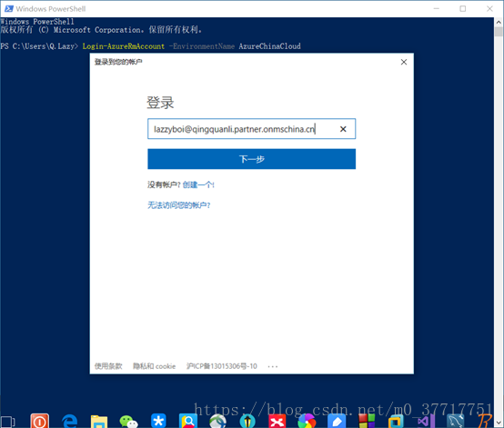Expand the footer ellipsis more options
The width and height of the screenshot is (504, 428).
pyautogui.click(x=273, y=366)
